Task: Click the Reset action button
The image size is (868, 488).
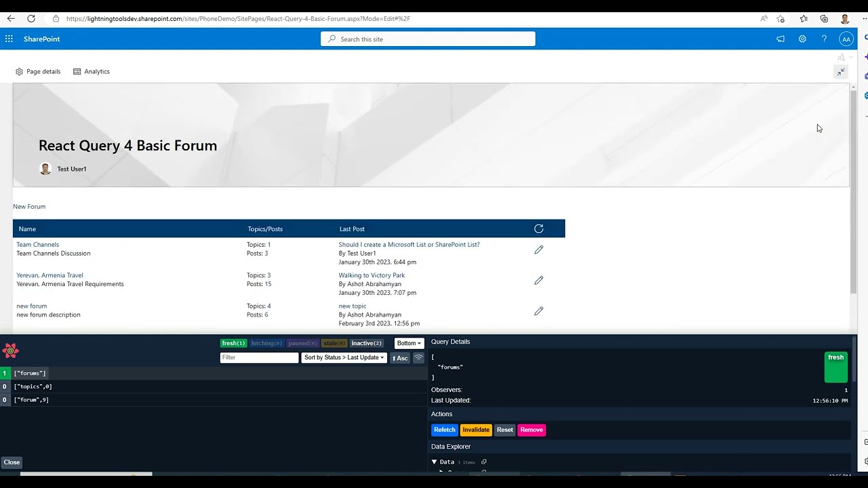Action: (x=505, y=430)
